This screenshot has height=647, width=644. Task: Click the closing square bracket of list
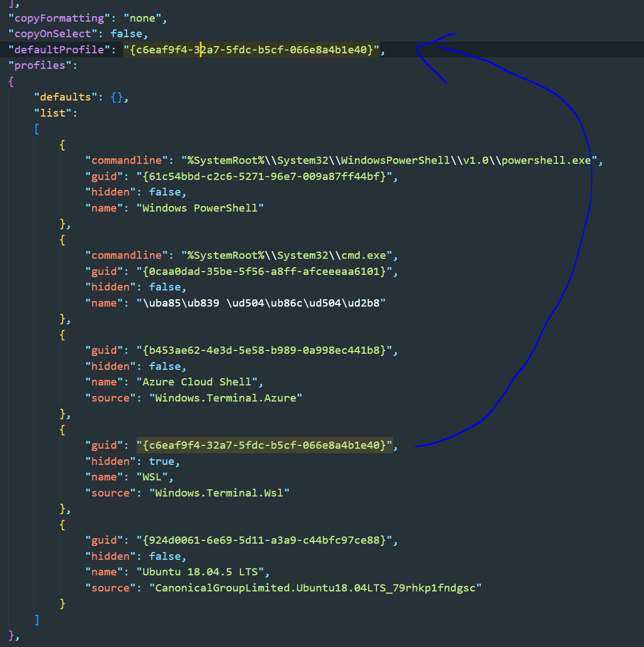37,620
